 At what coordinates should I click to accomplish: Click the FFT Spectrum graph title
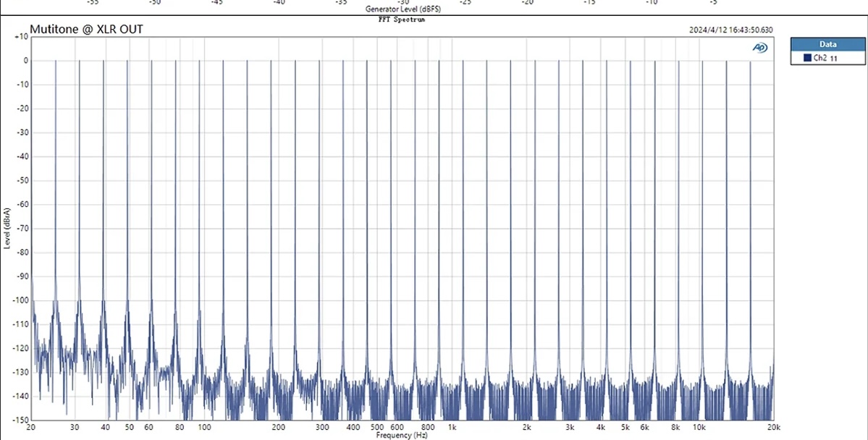tap(402, 20)
